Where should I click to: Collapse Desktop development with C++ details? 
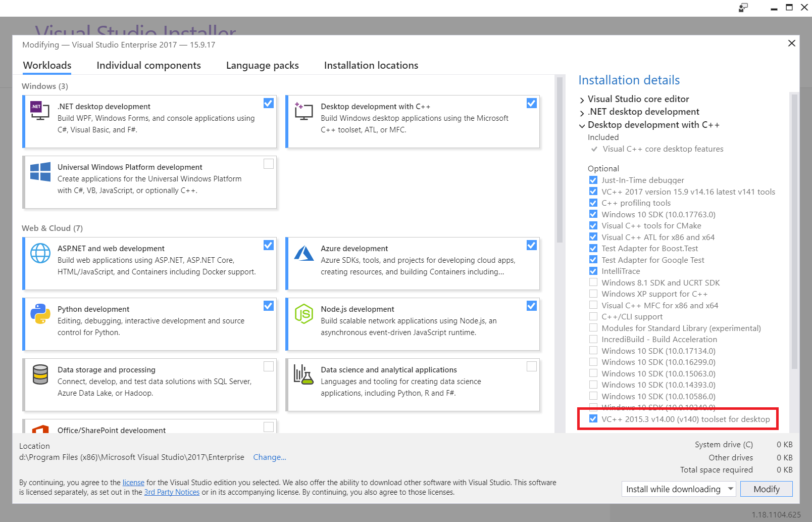coord(582,125)
